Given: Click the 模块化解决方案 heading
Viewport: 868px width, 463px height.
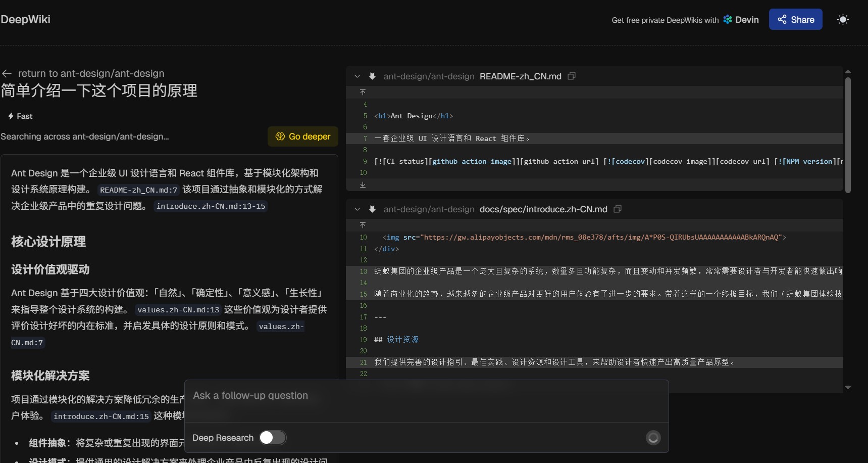Looking at the screenshot, I should click(x=50, y=376).
